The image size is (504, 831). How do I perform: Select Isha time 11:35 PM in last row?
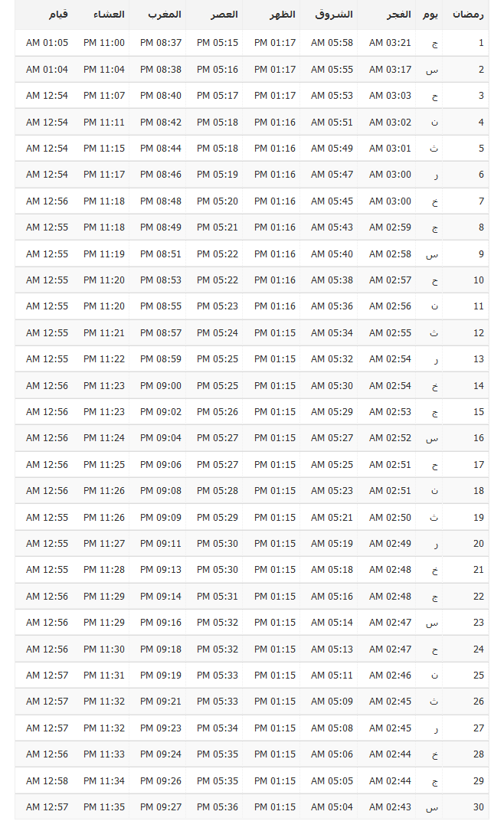(x=103, y=807)
